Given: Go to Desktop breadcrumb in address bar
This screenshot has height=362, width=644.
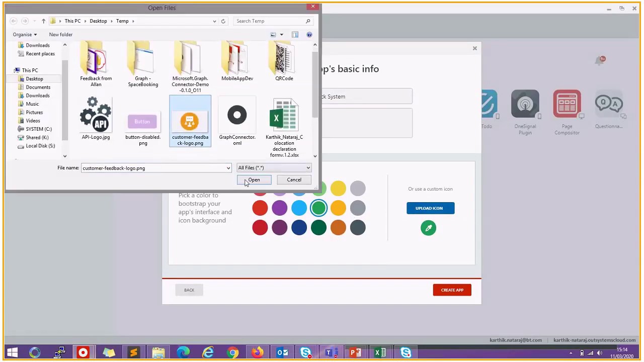Looking at the screenshot, I should [98, 21].
